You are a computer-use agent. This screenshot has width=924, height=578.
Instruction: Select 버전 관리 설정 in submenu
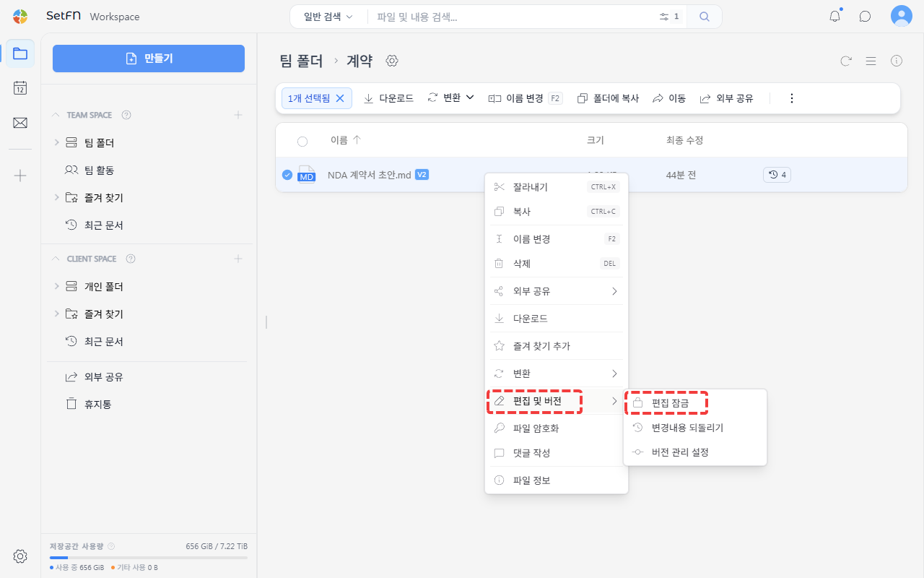pos(695,452)
